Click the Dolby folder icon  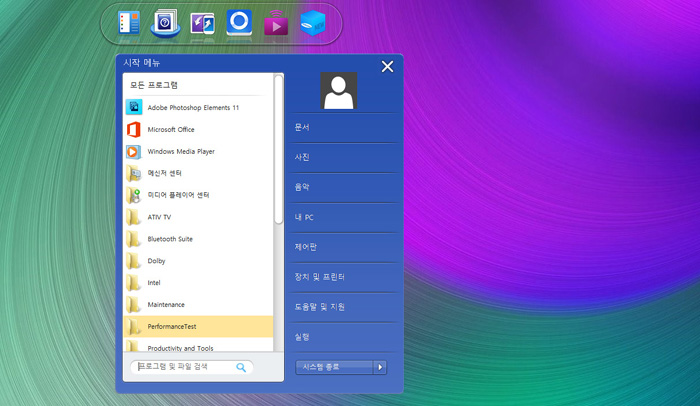coord(133,261)
